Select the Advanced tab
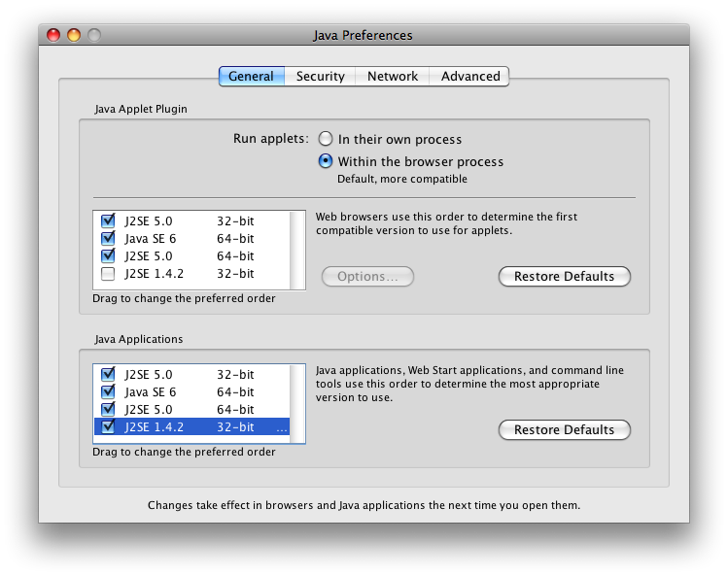Screen dimensions: 728x576 (x=469, y=76)
